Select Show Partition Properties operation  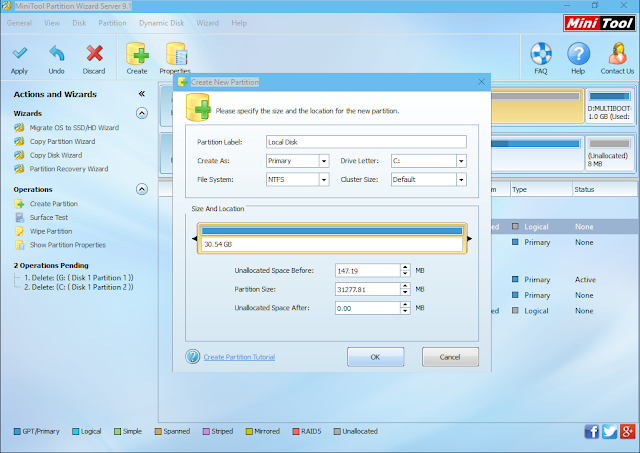pyautogui.click(x=67, y=245)
